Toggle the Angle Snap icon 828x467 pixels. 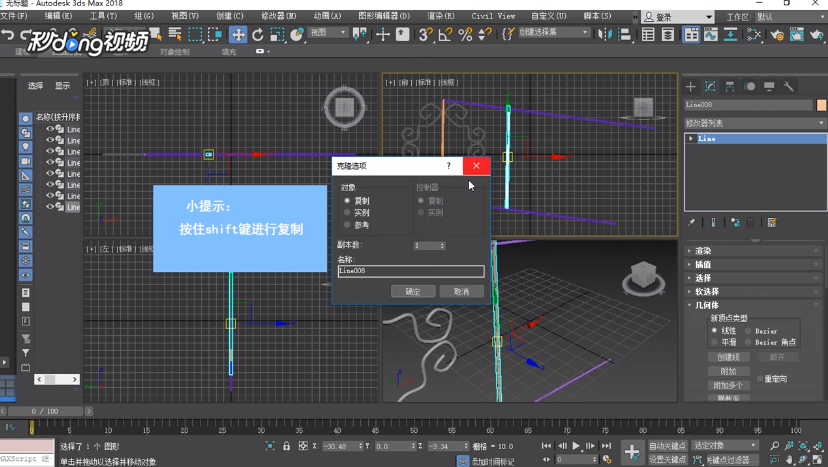point(445,35)
